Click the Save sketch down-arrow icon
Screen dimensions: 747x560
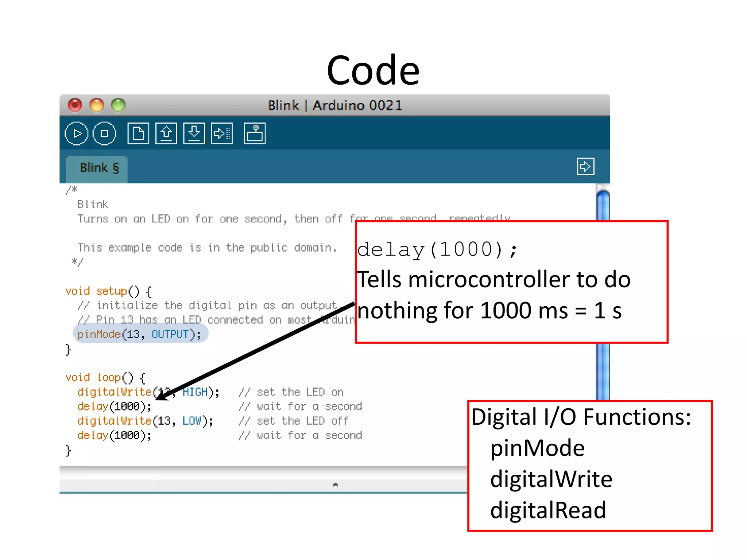tap(194, 133)
